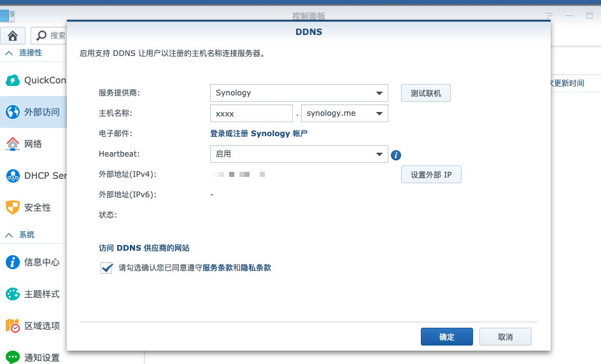The width and height of the screenshot is (601, 364).
Task: Confirm with the 确定 button
Action: (446, 337)
